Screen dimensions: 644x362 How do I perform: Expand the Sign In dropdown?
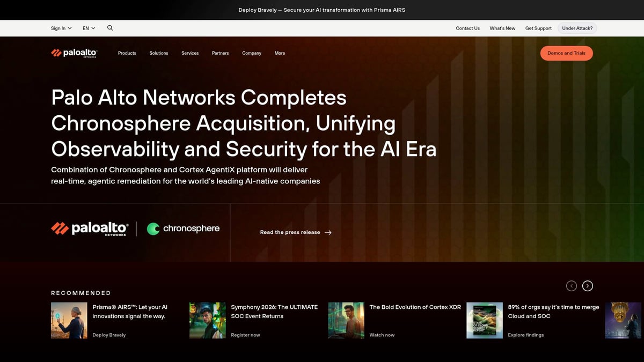click(61, 28)
